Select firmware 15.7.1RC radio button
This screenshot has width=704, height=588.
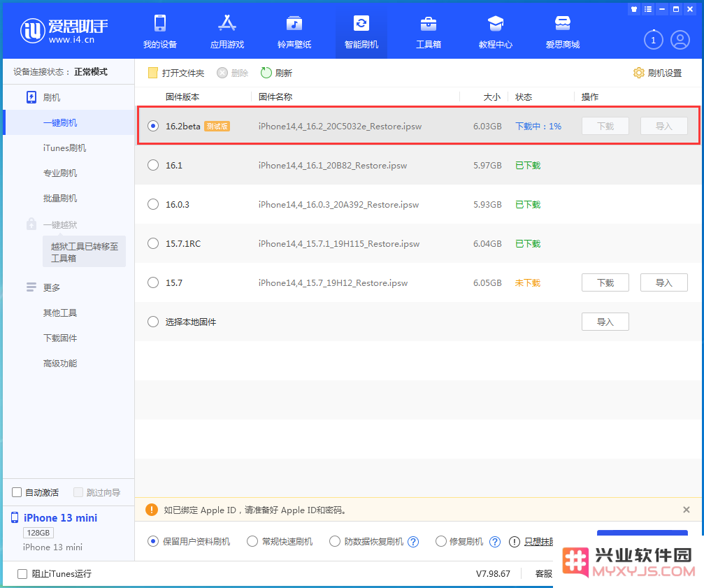tap(153, 243)
